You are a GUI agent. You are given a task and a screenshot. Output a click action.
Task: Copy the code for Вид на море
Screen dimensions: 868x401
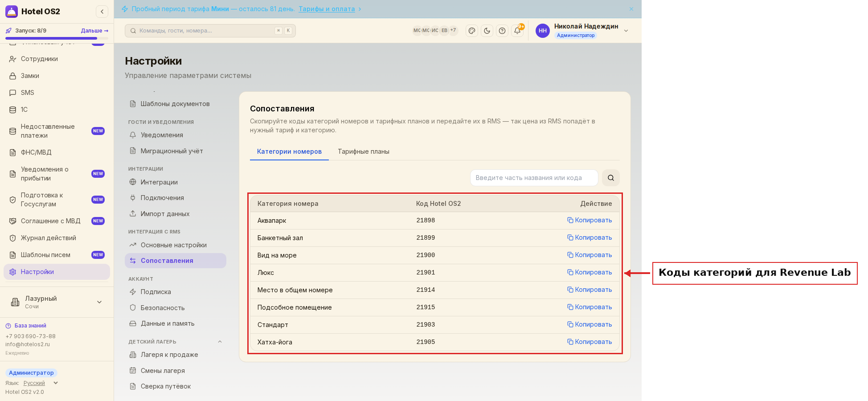point(590,255)
